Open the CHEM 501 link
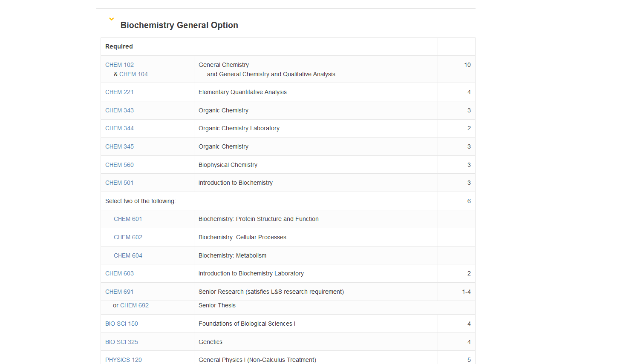The image size is (620, 364). 119,183
